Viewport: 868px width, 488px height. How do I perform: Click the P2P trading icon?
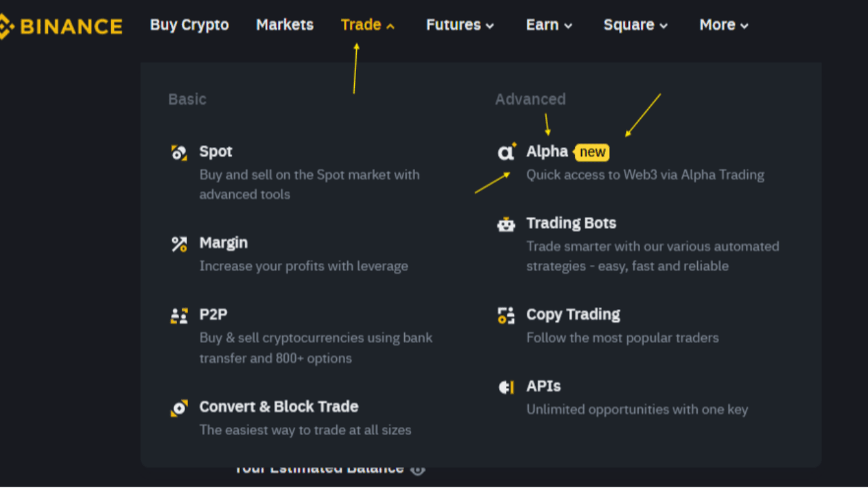(179, 315)
